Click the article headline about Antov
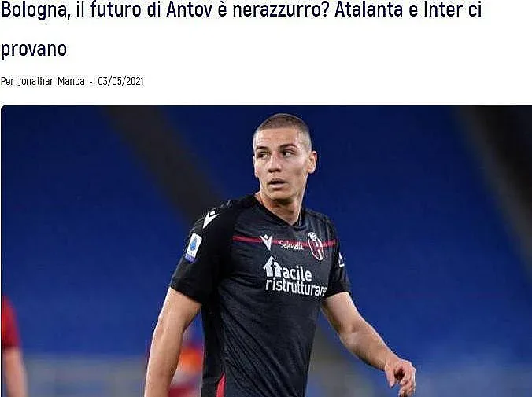The height and width of the screenshot is (397, 532). point(241,29)
